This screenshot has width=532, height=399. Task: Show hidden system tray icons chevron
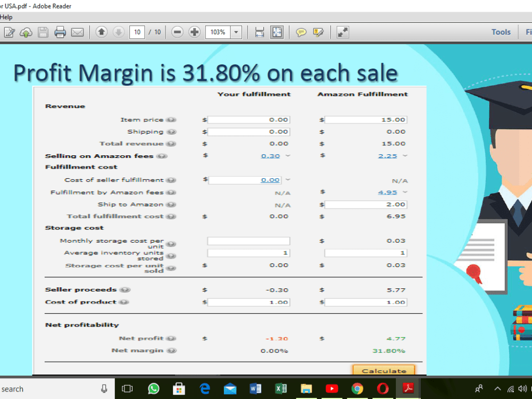coord(497,389)
